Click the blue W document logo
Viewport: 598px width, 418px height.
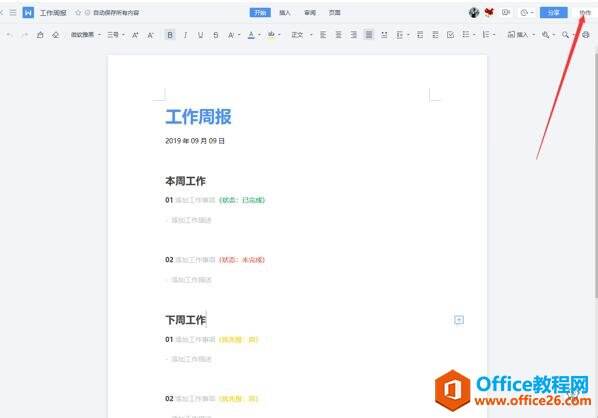(x=28, y=13)
